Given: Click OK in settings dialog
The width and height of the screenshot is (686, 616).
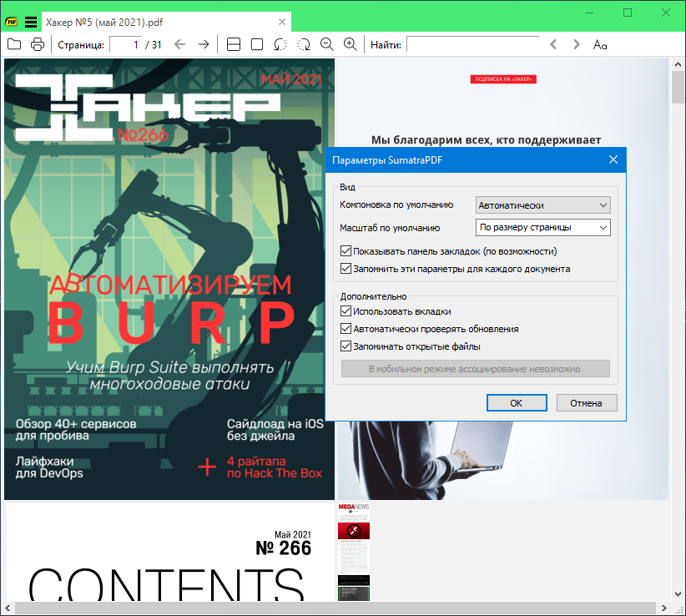Looking at the screenshot, I should pyautogui.click(x=517, y=403).
